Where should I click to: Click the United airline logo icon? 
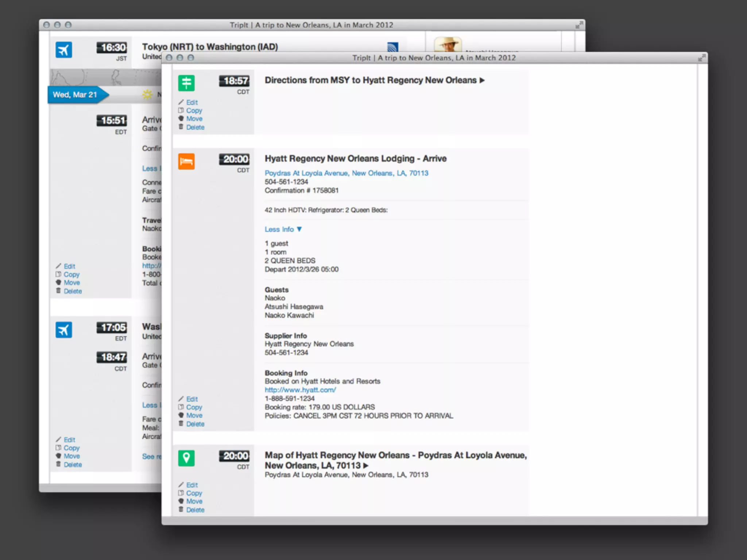click(392, 47)
